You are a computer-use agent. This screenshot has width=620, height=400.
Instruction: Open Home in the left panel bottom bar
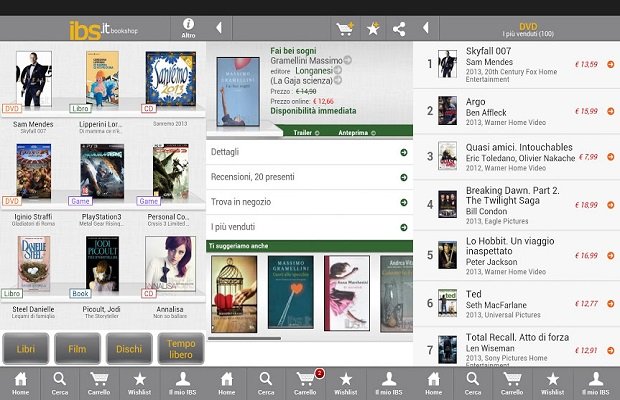coord(20,383)
